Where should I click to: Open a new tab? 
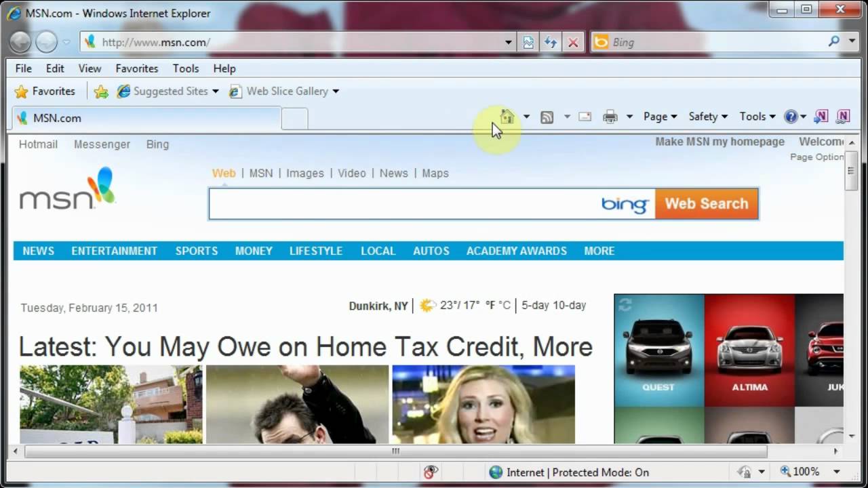pyautogui.click(x=294, y=119)
